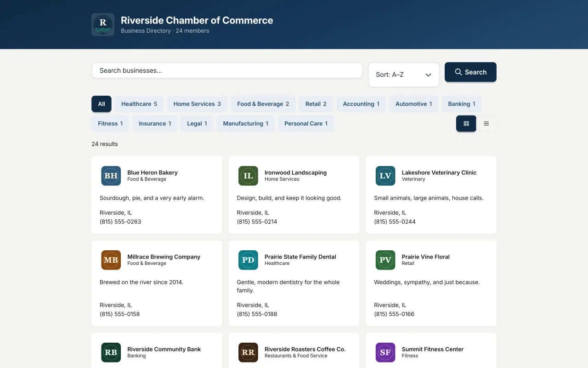The image size is (588, 368).
Task: Click 'Design, build, and keep it looking good' text
Action: [x=289, y=198]
